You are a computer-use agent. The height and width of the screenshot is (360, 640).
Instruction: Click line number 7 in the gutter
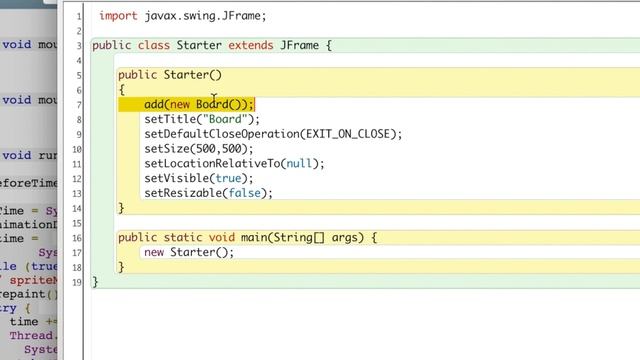tap(79, 105)
